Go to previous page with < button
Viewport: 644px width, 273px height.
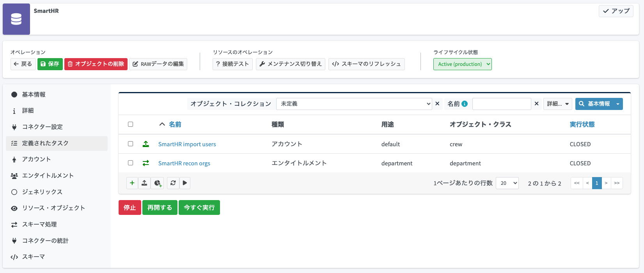click(x=587, y=183)
